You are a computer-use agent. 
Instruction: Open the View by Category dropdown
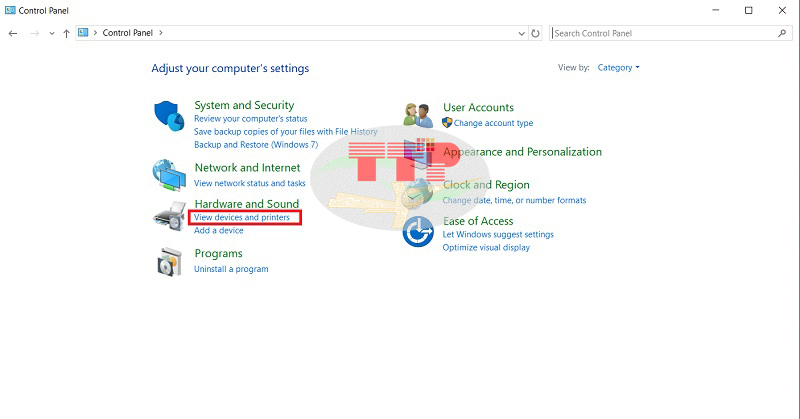(x=618, y=67)
